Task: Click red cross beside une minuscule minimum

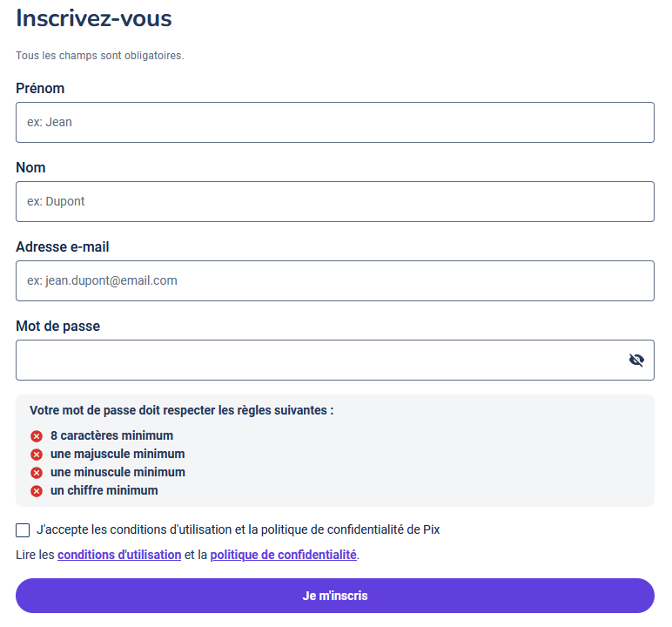Action: [37, 473]
